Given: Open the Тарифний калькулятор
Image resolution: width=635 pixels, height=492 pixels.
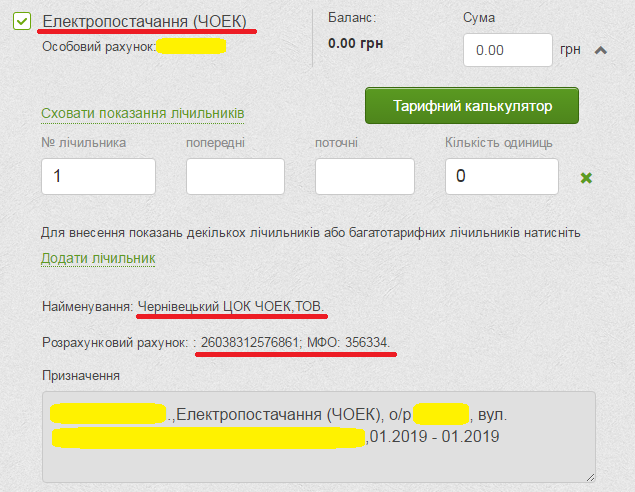Looking at the screenshot, I should coord(472,105).
